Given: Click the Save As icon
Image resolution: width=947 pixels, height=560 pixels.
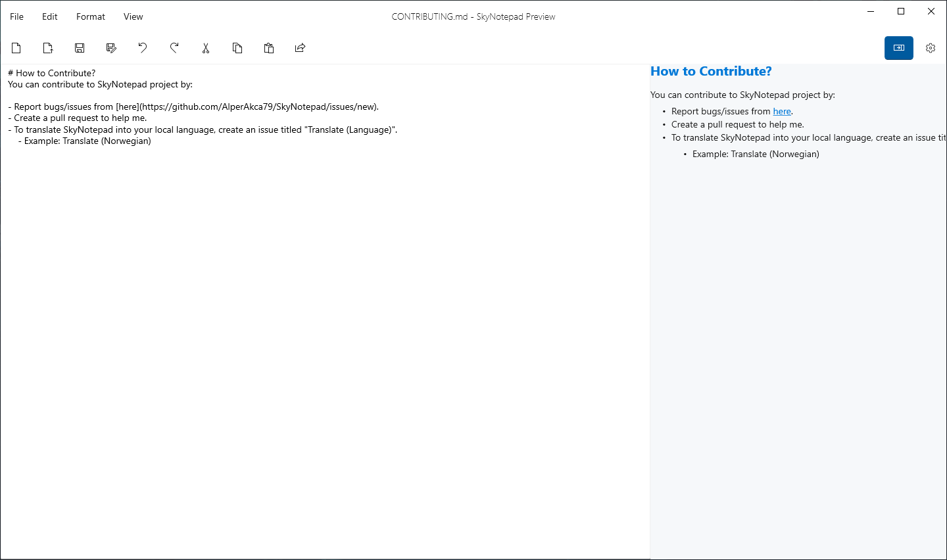Looking at the screenshot, I should 111,48.
